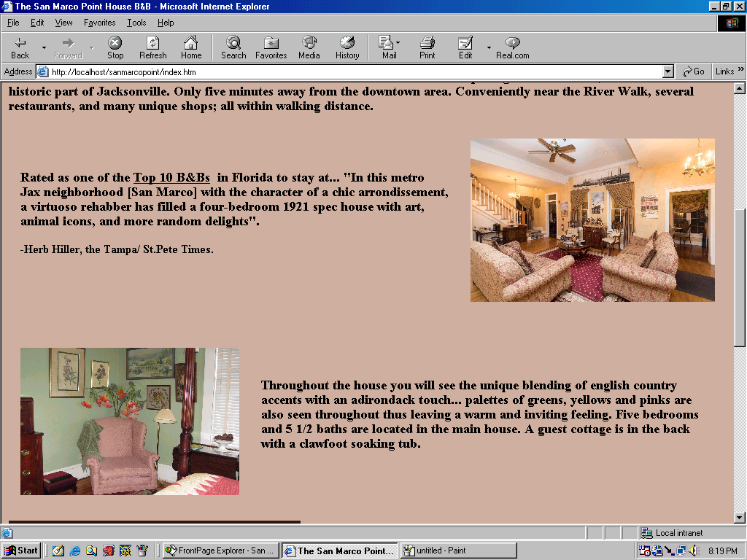Click the Stop loading button
Viewport: 747px width, 560px height.
tap(115, 47)
